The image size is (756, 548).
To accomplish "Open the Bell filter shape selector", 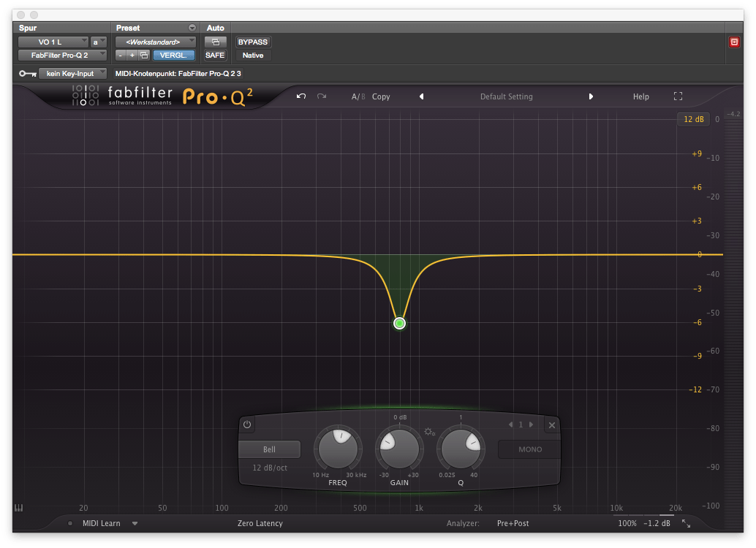I will pos(270,449).
